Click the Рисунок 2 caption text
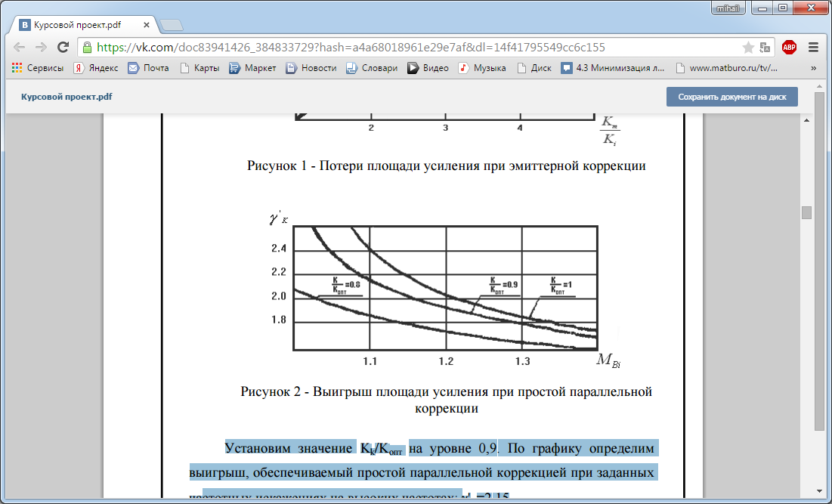The height and width of the screenshot is (504, 832). [x=447, y=400]
